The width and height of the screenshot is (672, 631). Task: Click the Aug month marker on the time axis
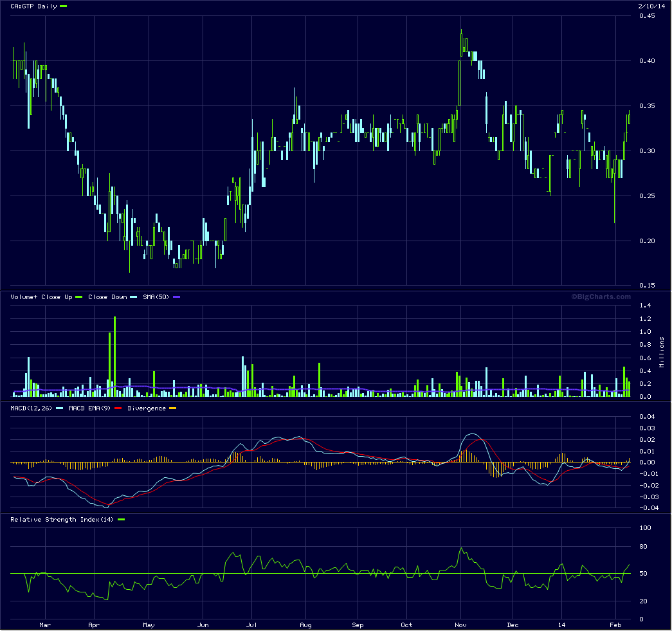tap(306, 625)
